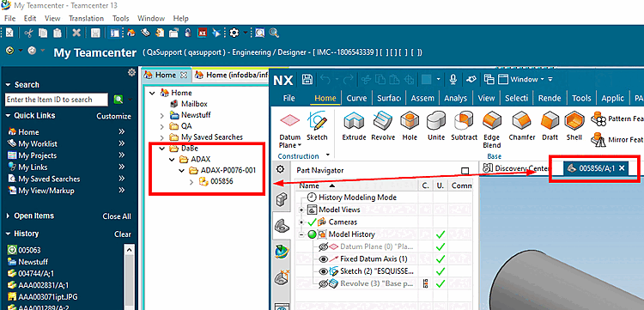
Task: Click Close All in Open Items
Action: pos(117,216)
